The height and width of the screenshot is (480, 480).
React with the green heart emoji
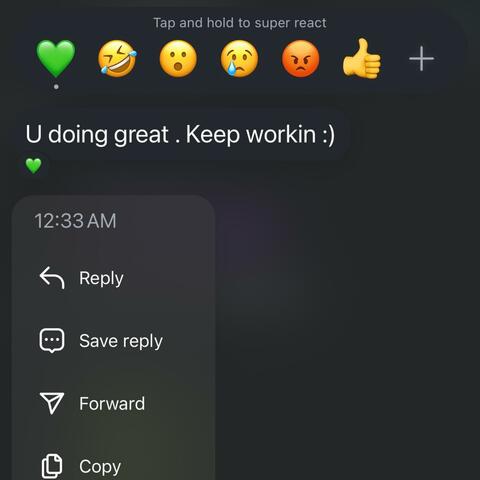[56, 58]
